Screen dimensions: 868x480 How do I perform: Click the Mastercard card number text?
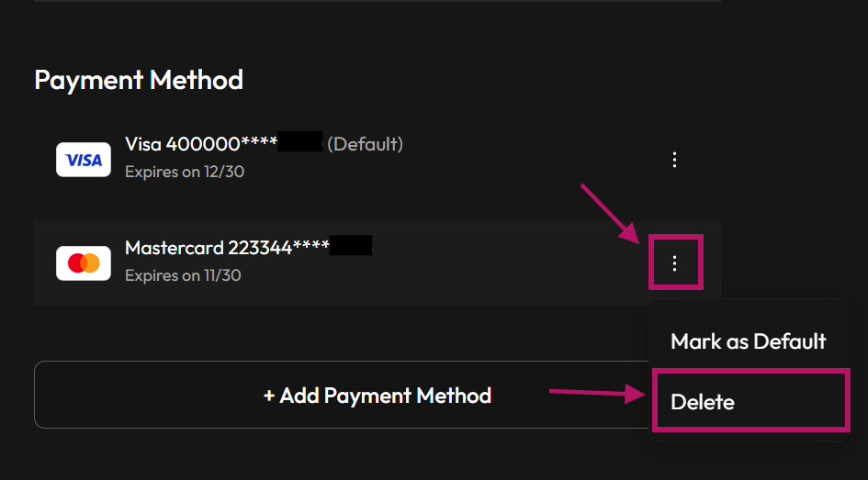(249, 247)
